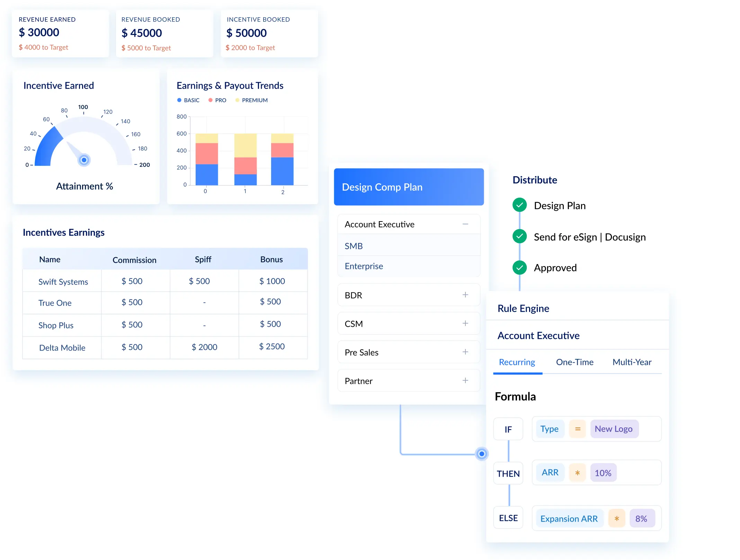
Task: Select the True One row name
Action: pyautogui.click(x=55, y=303)
